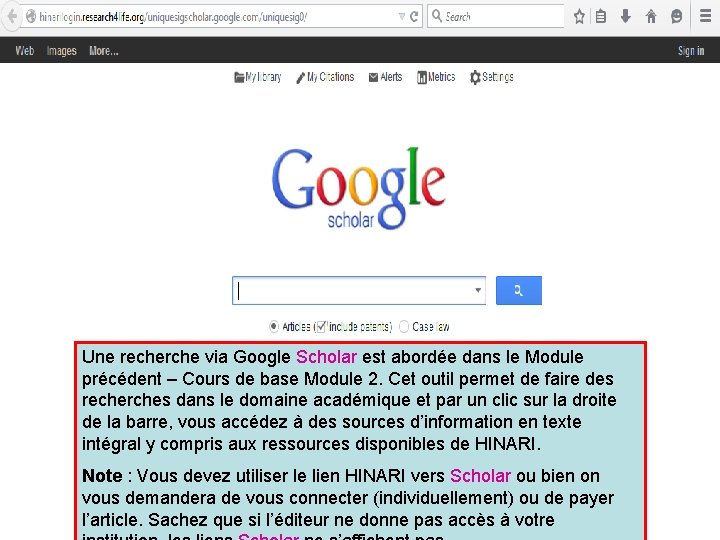Open Alerts link

pyautogui.click(x=385, y=77)
